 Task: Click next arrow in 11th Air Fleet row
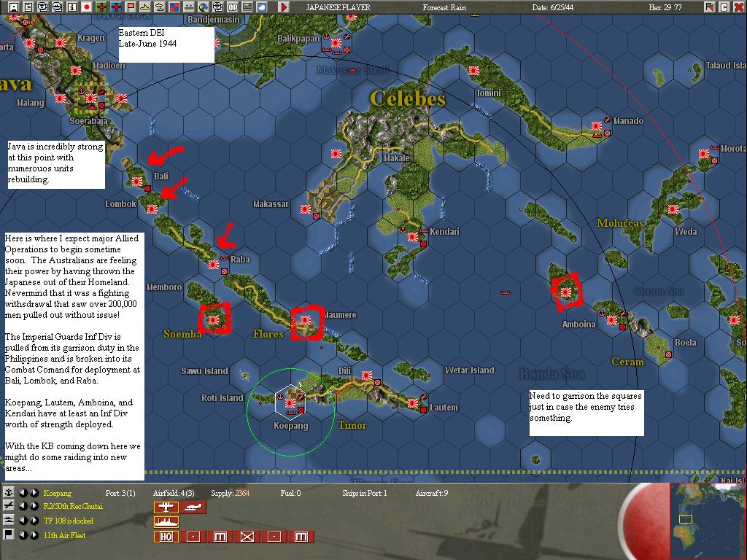34,534
